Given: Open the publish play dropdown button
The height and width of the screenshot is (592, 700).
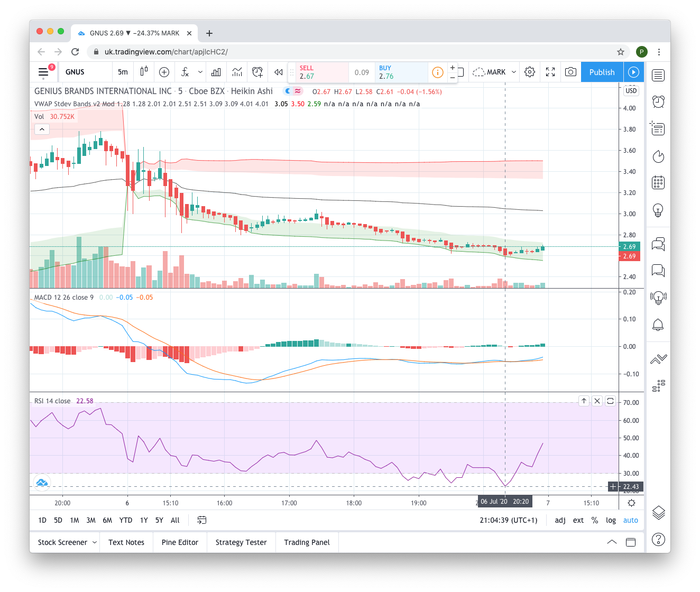Looking at the screenshot, I should pos(633,72).
